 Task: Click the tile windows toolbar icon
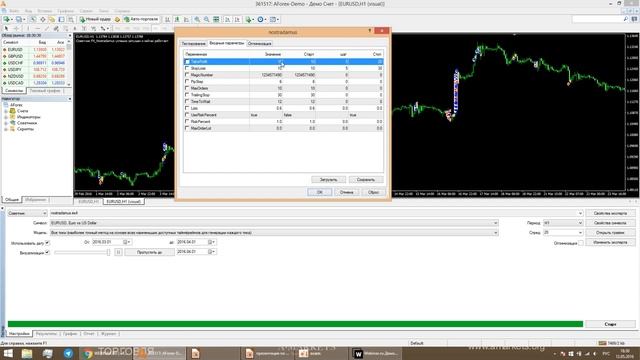coord(216,19)
